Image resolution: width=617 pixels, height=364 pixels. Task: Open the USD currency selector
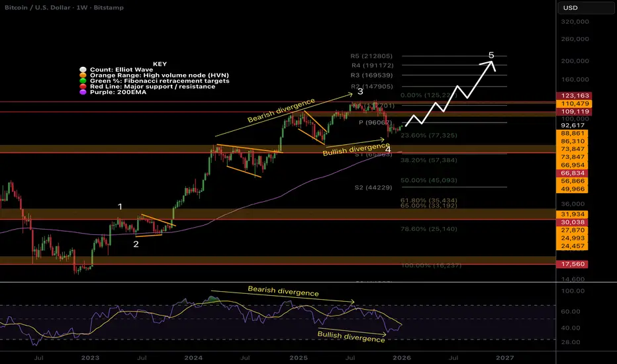tap(586, 8)
